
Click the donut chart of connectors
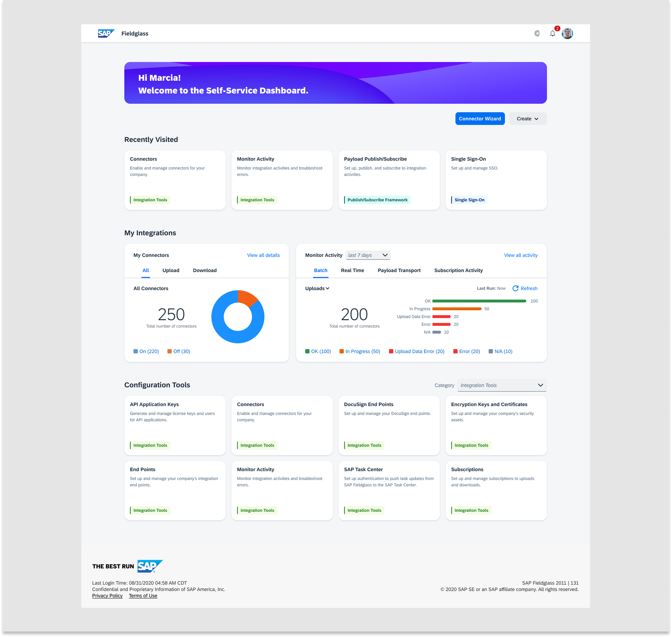click(x=238, y=317)
